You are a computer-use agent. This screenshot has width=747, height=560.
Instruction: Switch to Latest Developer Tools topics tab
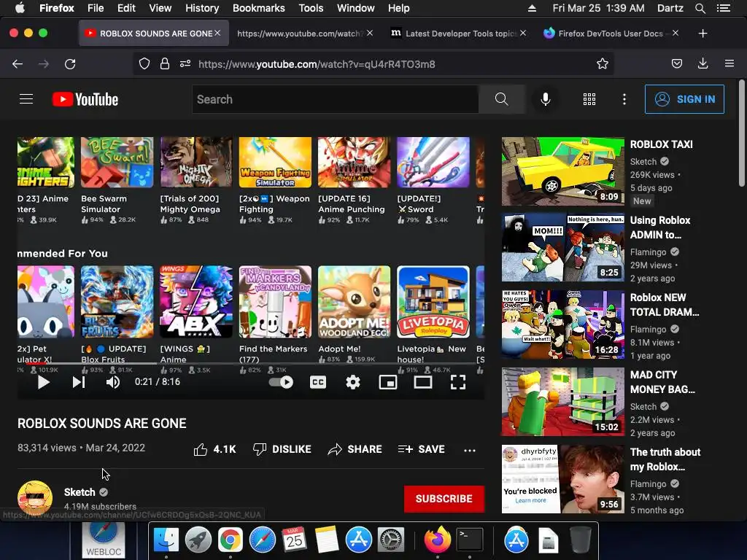(x=457, y=34)
